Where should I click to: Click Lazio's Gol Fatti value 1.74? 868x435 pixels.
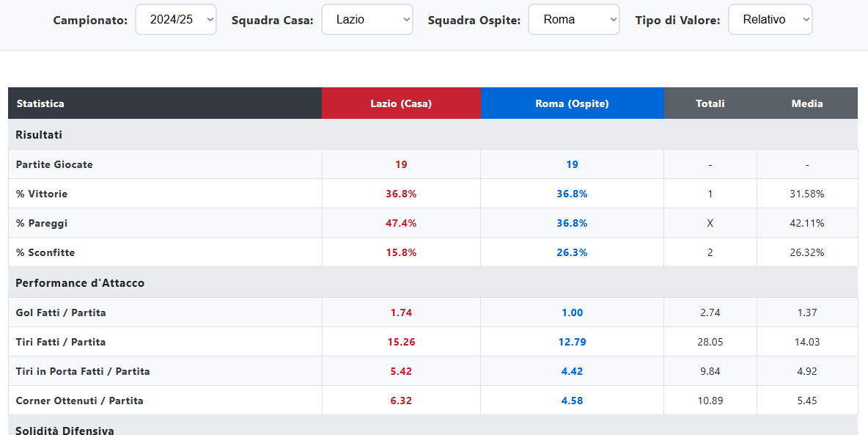pos(401,312)
